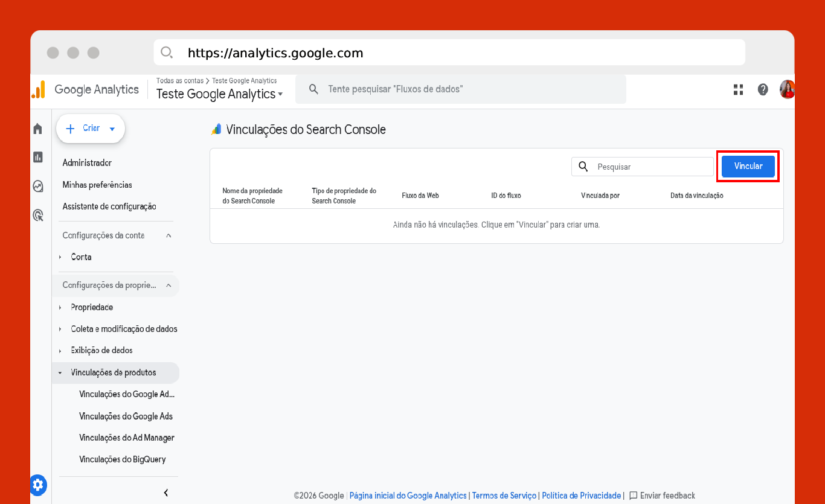Screen dimensions: 825x504
Task: Collapse the Configurações da conta section
Action: click(169, 235)
